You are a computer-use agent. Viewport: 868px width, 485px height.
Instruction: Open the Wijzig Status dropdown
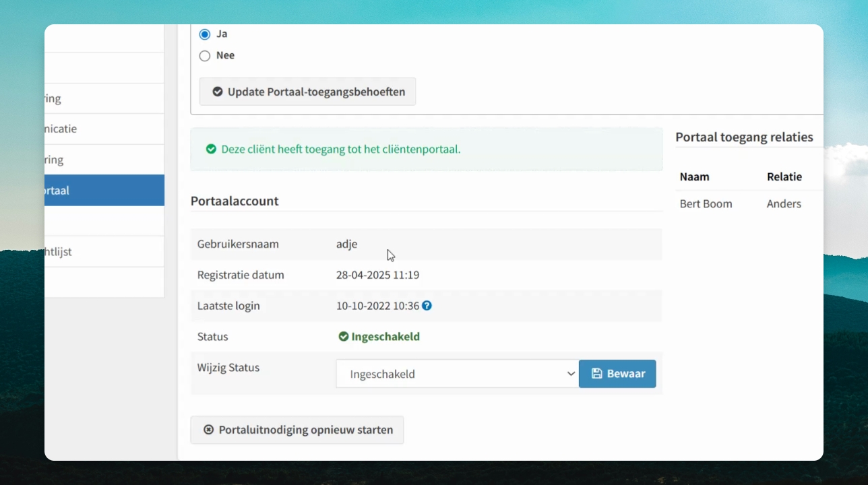tap(457, 374)
